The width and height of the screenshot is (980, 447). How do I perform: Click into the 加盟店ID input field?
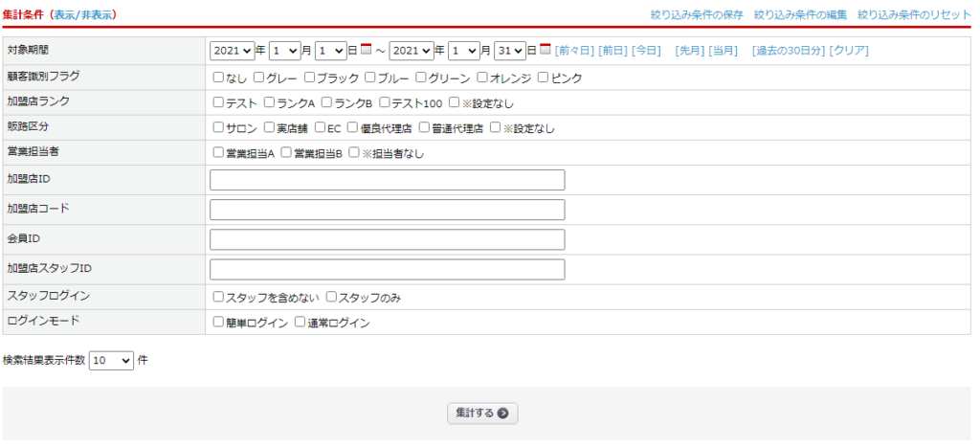click(387, 180)
